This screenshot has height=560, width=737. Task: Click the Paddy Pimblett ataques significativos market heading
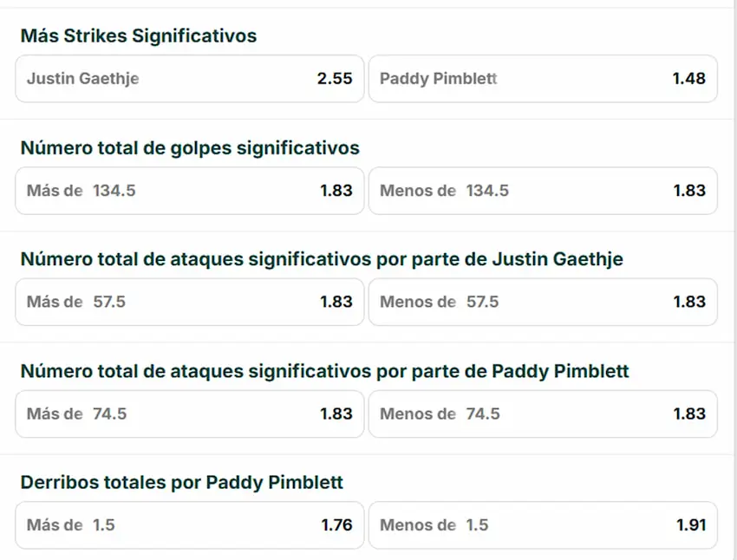(324, 371)
